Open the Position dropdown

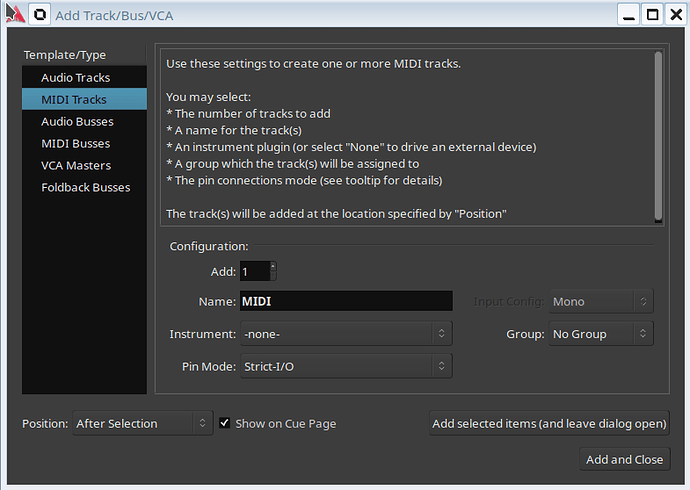[x=142, y=423]
